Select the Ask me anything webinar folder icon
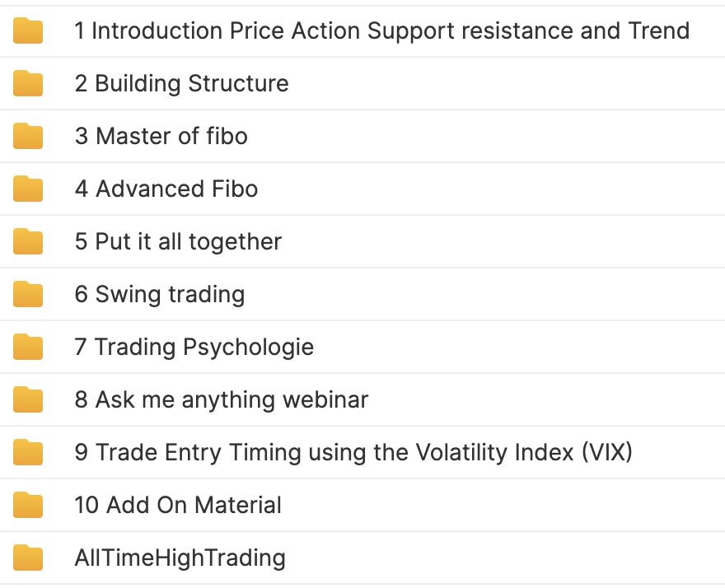The image size is (725, 588). [28, 399]
